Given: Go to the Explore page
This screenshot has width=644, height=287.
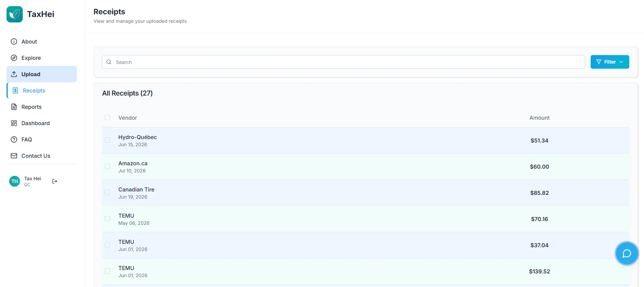Looking at the screenshot, I should (x=41, y=58).
